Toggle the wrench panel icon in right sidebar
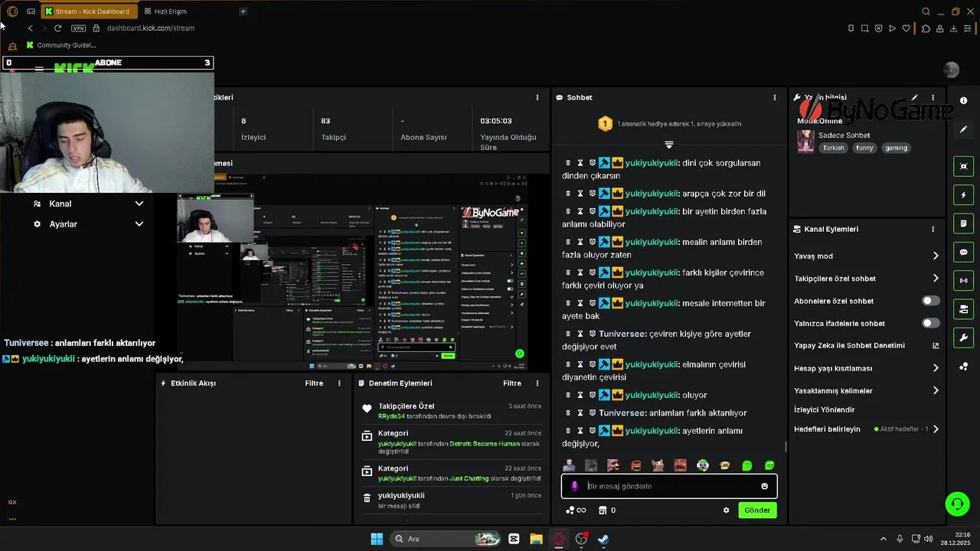This screenshot has width=980, height=551. 964,337
